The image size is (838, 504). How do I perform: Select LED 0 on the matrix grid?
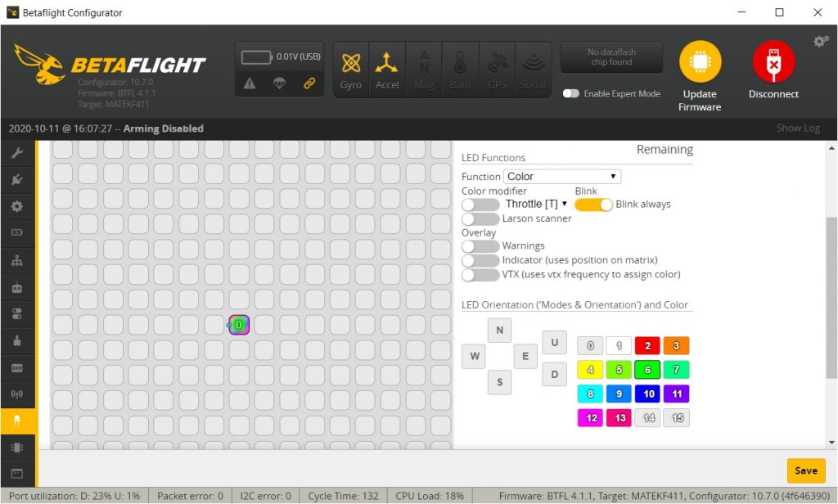[238, 325]
